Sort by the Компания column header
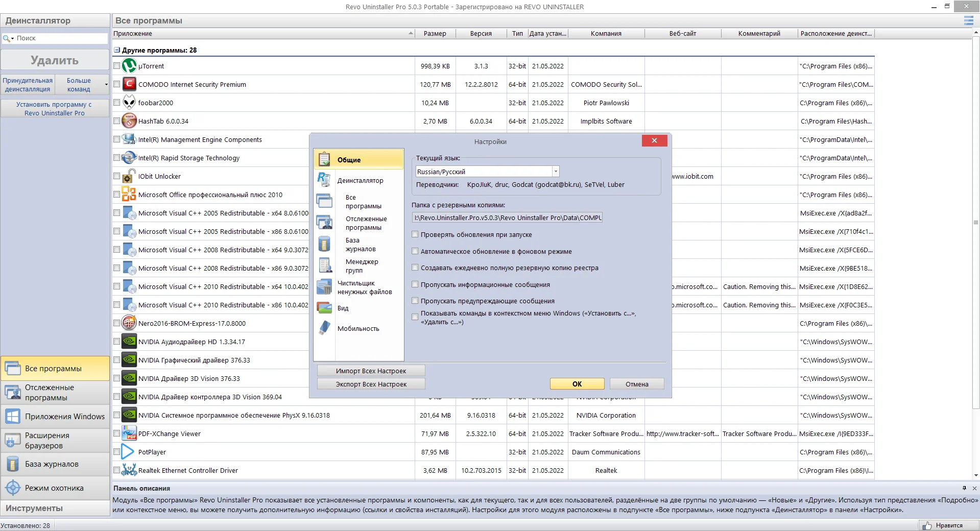 [606, 34]
